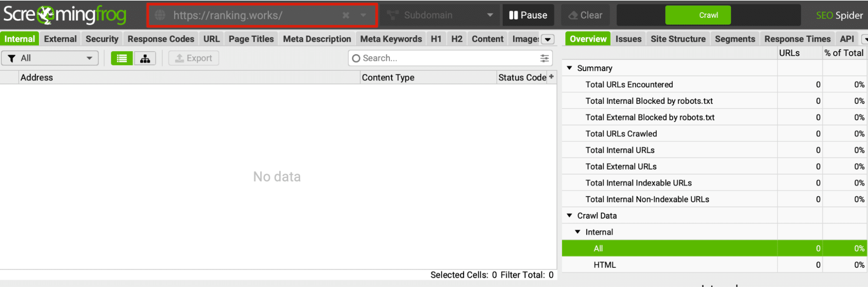
Task: Click the Clear eraser button
Action: [585, 15]
